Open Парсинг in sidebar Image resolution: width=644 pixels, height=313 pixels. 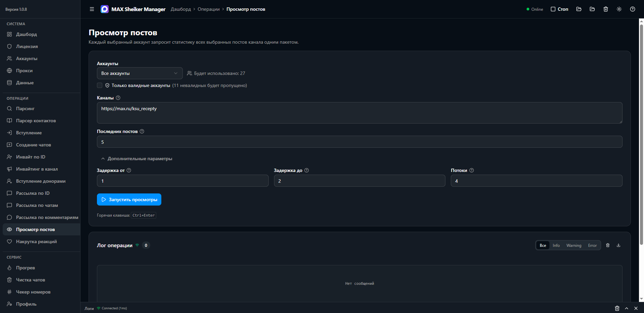tap(41, 108)
